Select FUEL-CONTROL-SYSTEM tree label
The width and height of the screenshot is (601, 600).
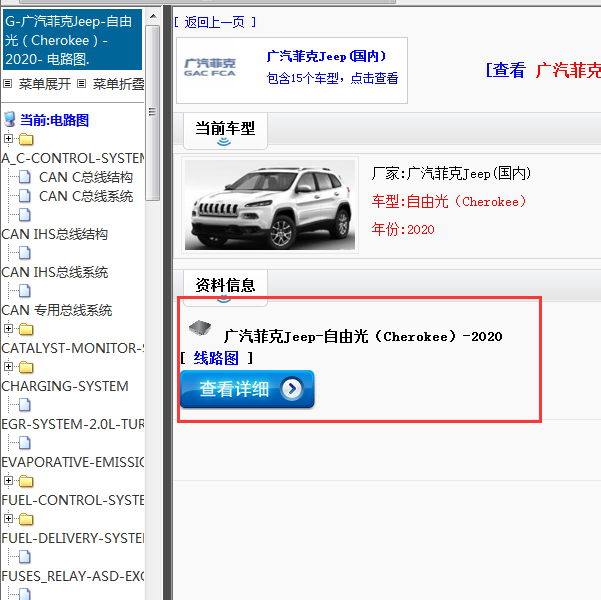coord(73,500)
